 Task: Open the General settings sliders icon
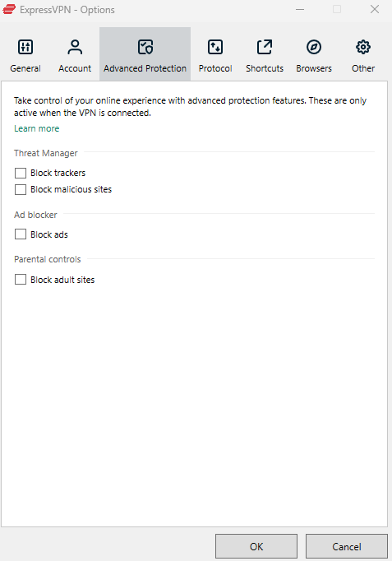pos(25,47)
